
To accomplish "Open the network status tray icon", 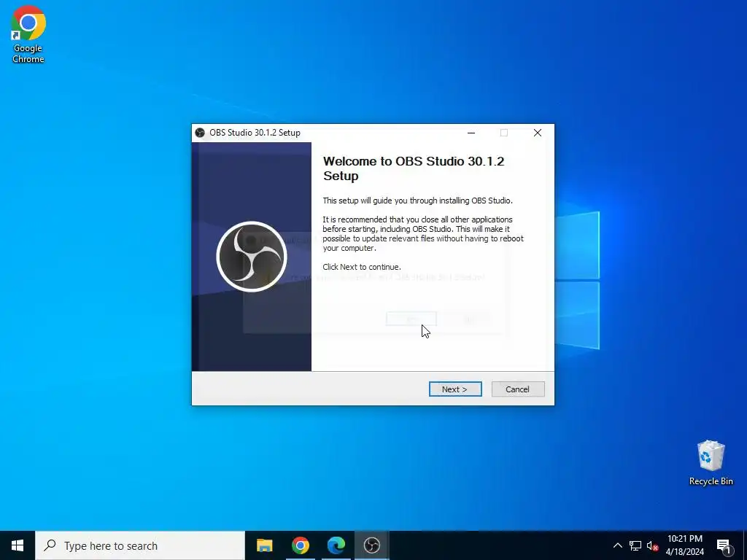I will 635,545.
